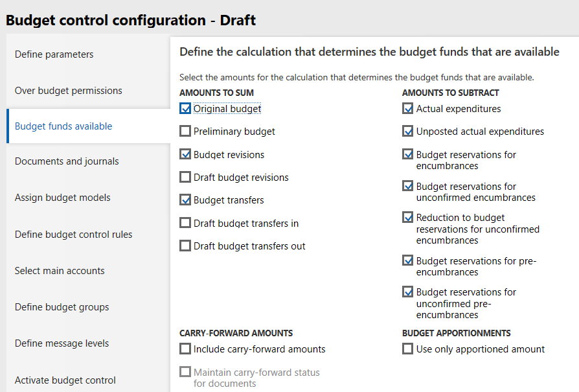Open the Select main accounts tab
Screen dimensions: 579x392
(x=60, y=271)
